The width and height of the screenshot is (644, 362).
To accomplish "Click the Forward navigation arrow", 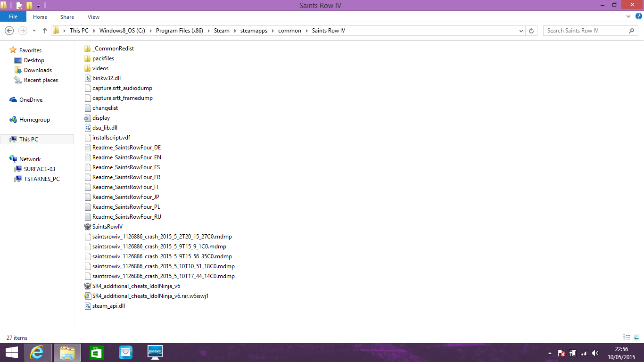I will (x=22, y=31).
